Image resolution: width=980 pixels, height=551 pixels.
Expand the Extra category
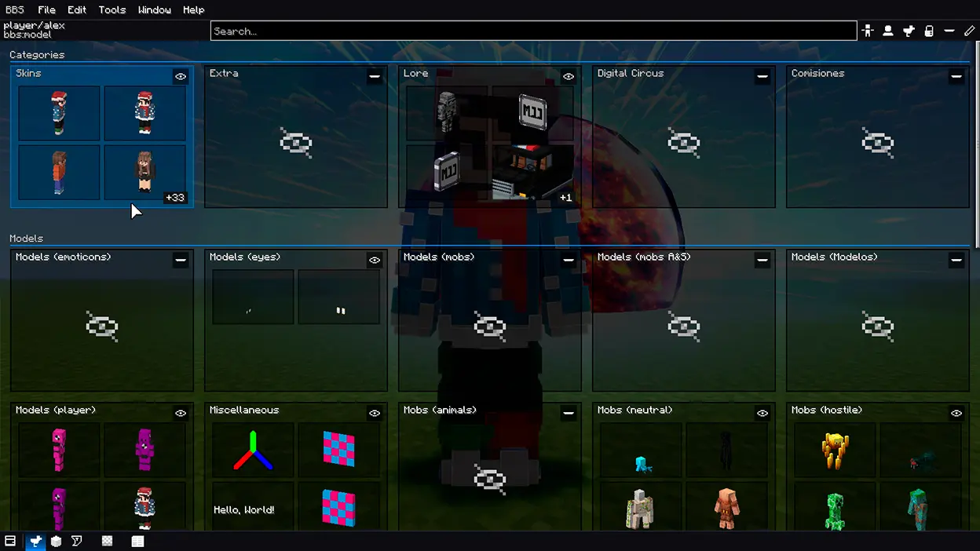click(375, 76)
